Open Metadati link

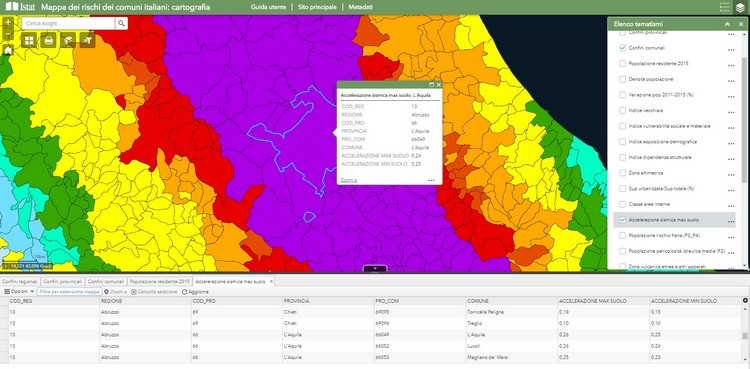click(x=361, y=7)
